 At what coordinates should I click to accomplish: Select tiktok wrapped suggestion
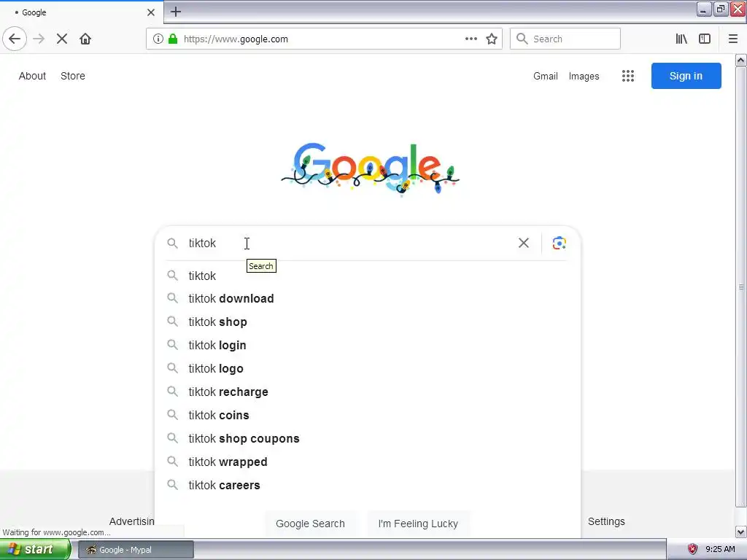tap(367, 462)
